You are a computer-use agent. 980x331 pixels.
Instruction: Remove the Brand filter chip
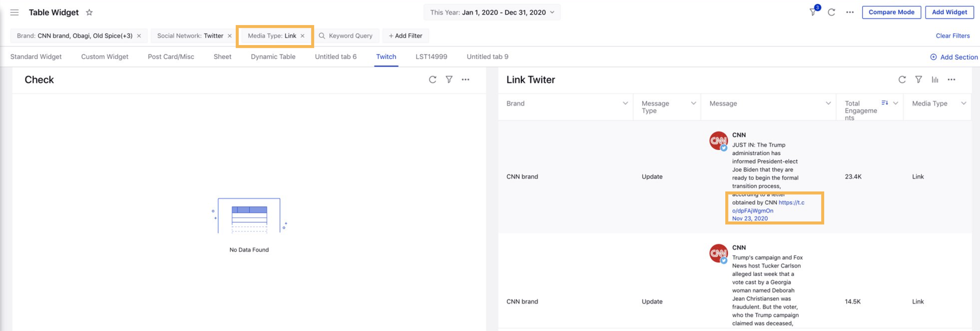139,36
